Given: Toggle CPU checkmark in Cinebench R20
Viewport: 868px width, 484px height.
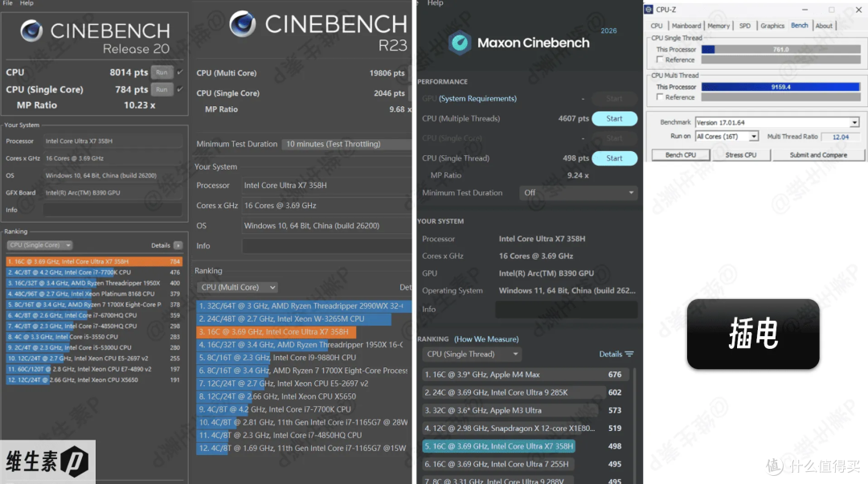Looking at the screenshot, I should pyautogui.click(x=180, y=72).
